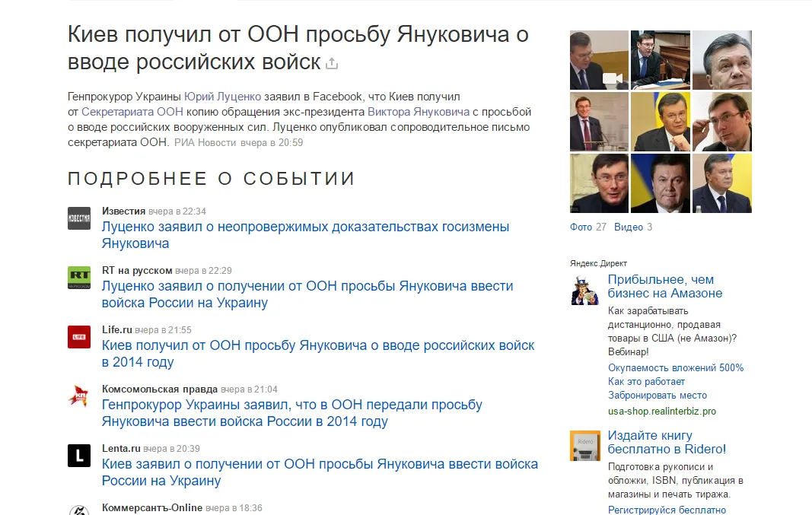
Task: Open the video thumbnail with camera icon
Action: tap(599, 60)
